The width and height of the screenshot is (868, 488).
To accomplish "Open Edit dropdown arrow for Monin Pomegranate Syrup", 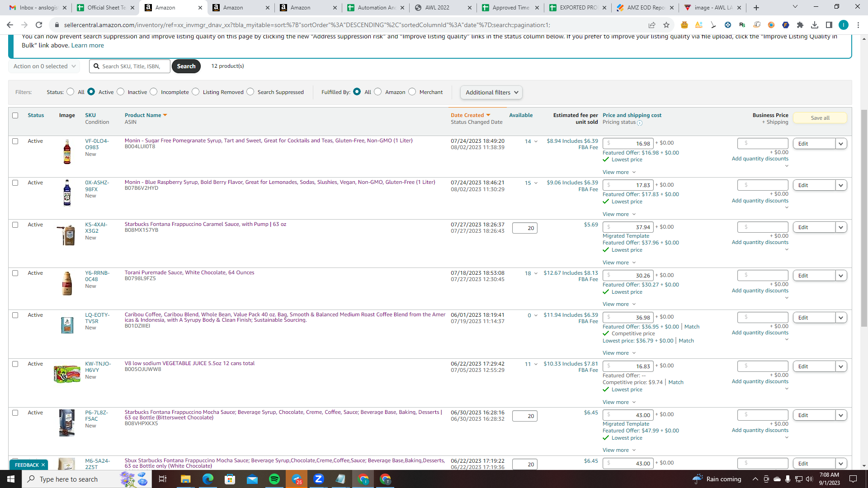I will pos(841,144).
